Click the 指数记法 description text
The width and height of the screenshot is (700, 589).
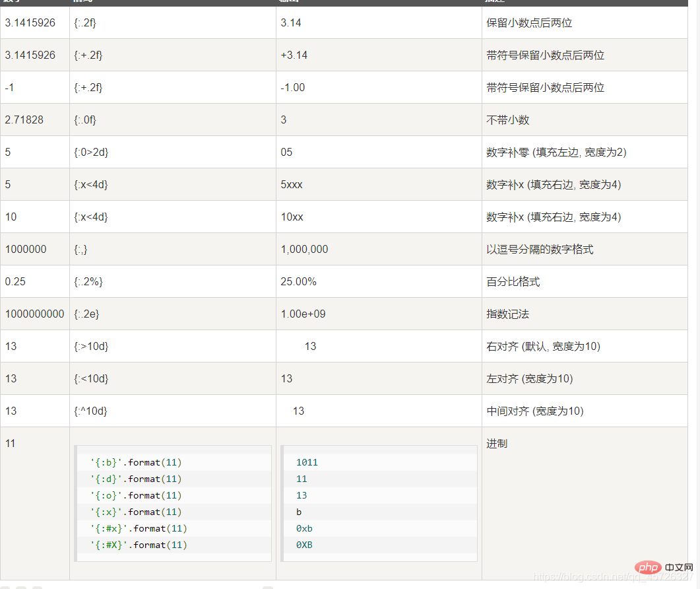click(507, 314)
